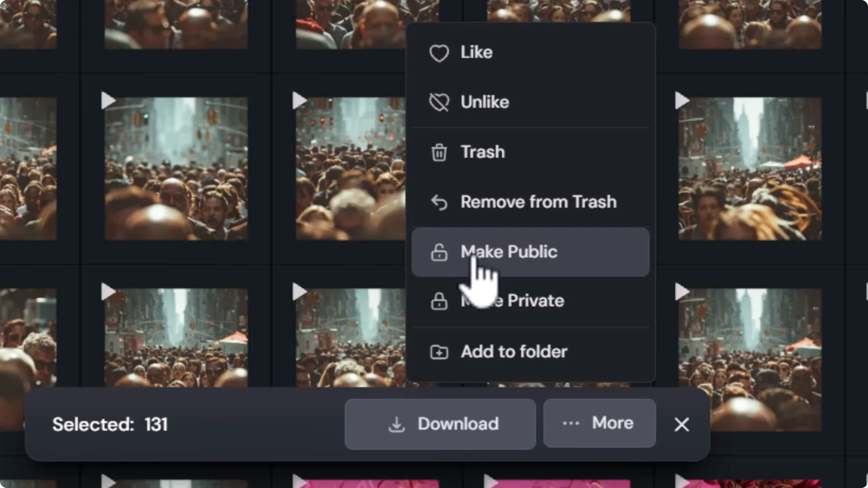
Task: Click the heart icon next to Like
Action: [439, 53]
